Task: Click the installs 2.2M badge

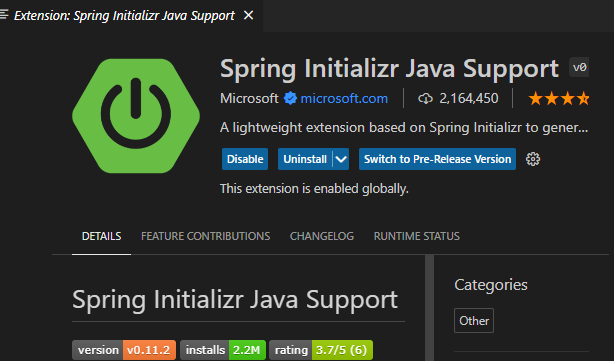Action: pos(223,350)
